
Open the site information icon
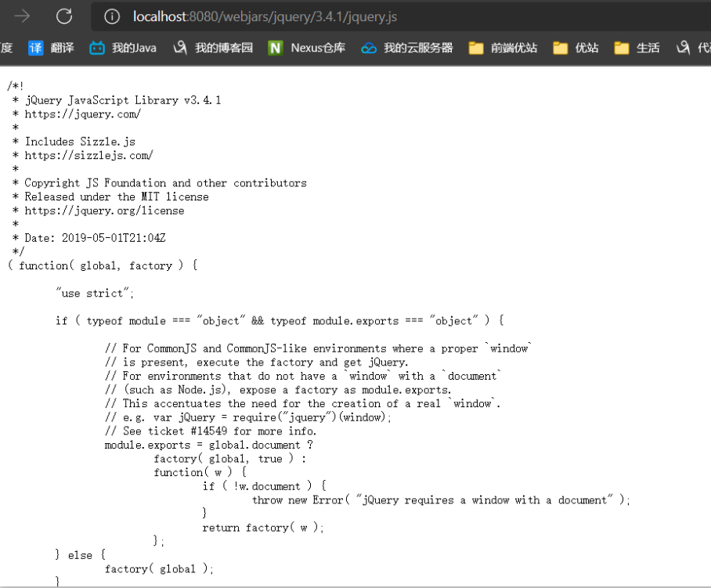pos(112,16)
